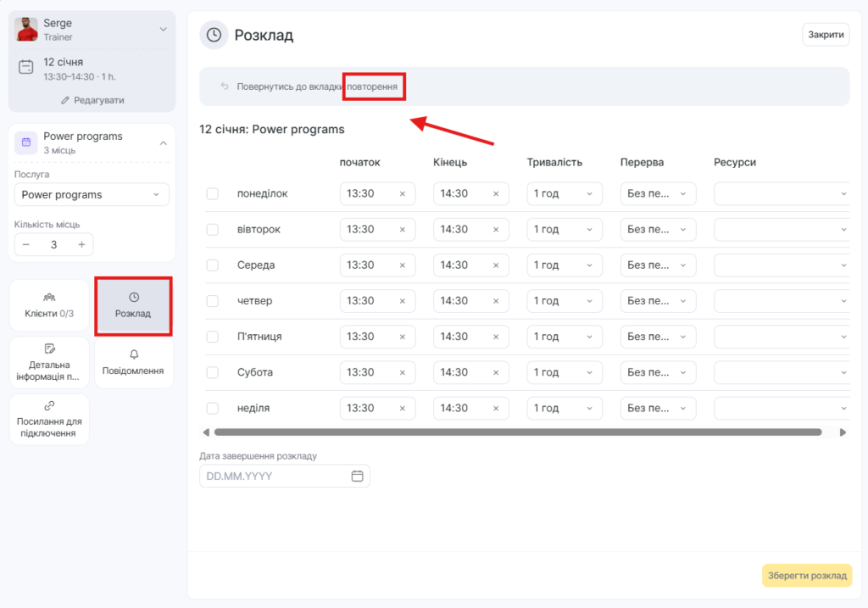Viewport: 868px width, 608px height.
Task: Open the Клієнти 0/3 tab
Action: [49, 305]
